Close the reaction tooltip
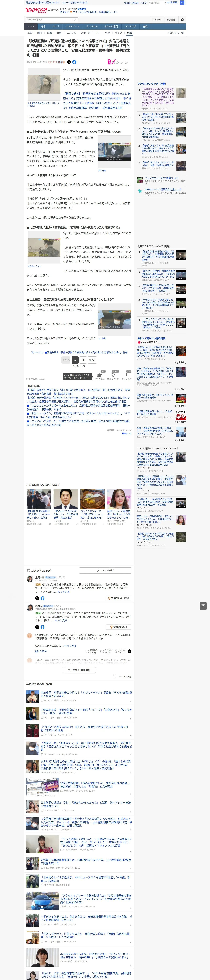210x980 pixels. click(91, 374)
